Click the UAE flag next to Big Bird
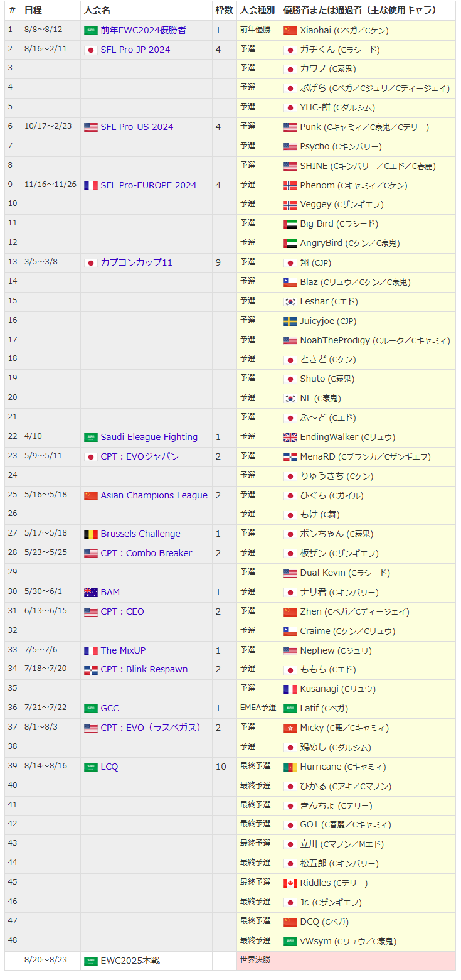The height and width of the screenshot is (980, 461). (290, 224)
